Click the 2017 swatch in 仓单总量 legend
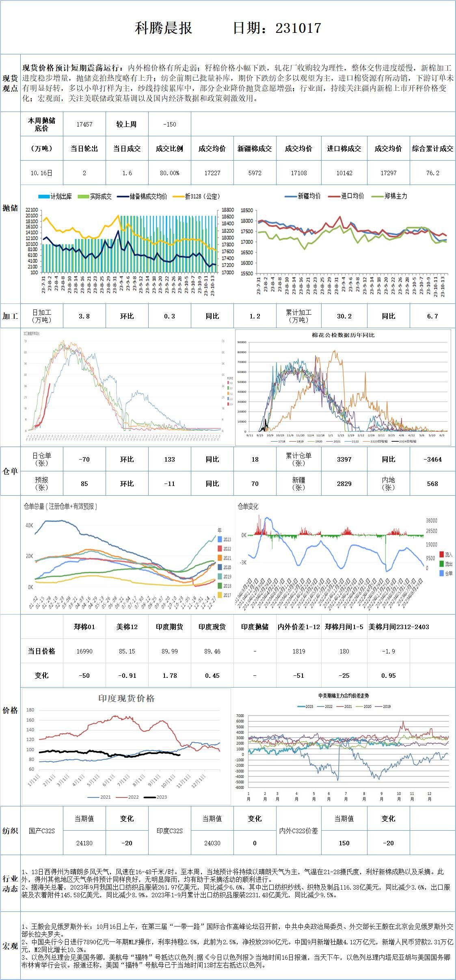 tap(220, 595)
